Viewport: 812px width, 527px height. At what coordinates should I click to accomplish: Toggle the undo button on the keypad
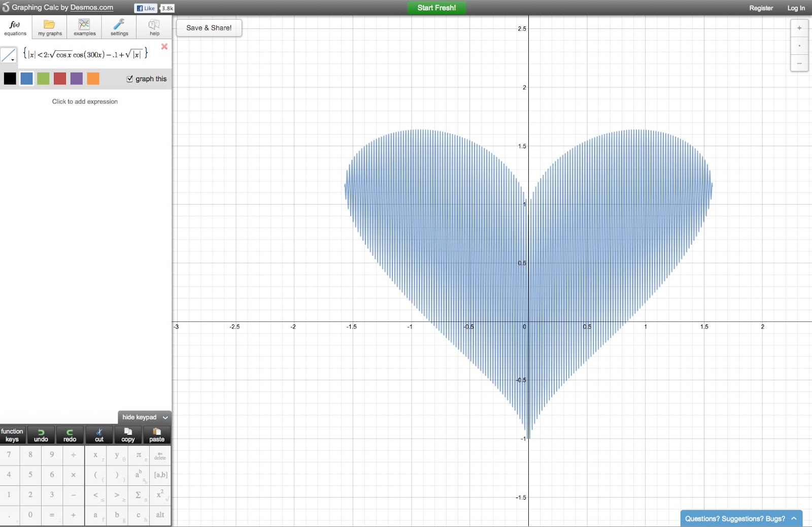click(x=41, y=435)
